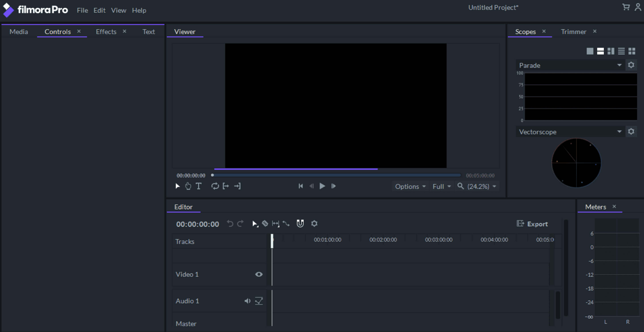The height and width of the screenshot is (332, 644).
Task: Jump to start of playback
Action: (301, 186)
